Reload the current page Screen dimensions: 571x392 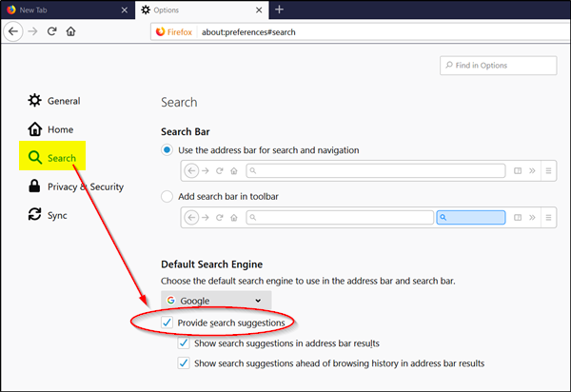[52, 30]
